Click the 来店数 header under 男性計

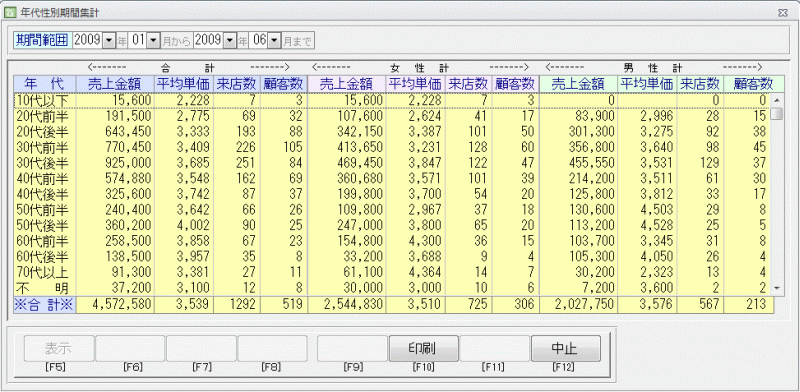click(x=701, y=84)
